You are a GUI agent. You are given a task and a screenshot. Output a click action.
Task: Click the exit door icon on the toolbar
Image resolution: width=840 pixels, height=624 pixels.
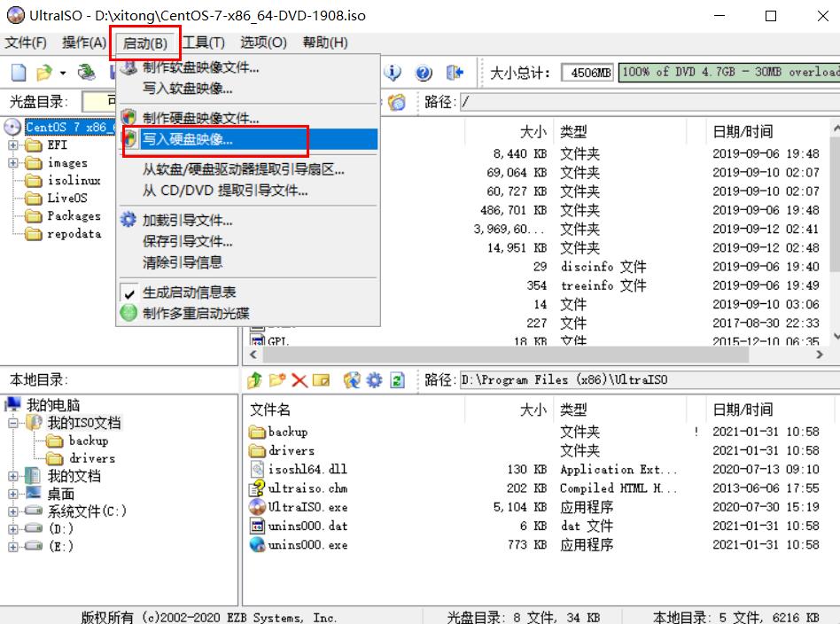pyautogui.click(x=455, y=74)
